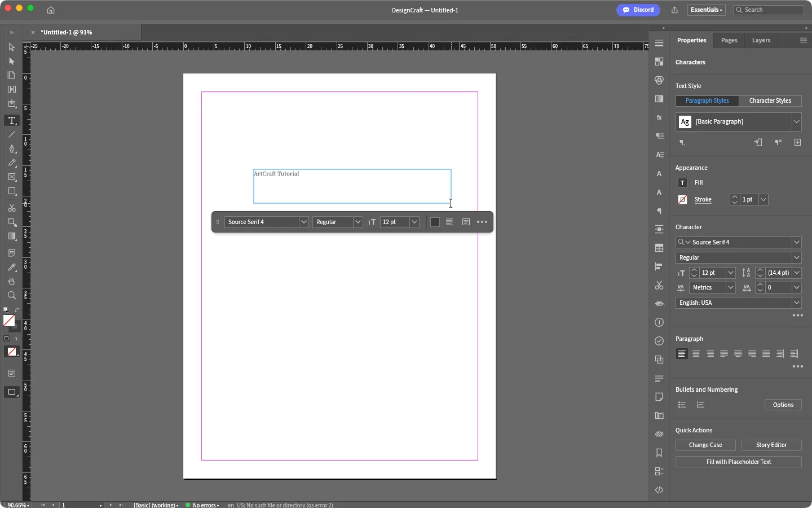This screenshot has width=812, height=508.
Task: Switch to Character Styles toggle
Action: click(x=770, y=101)
